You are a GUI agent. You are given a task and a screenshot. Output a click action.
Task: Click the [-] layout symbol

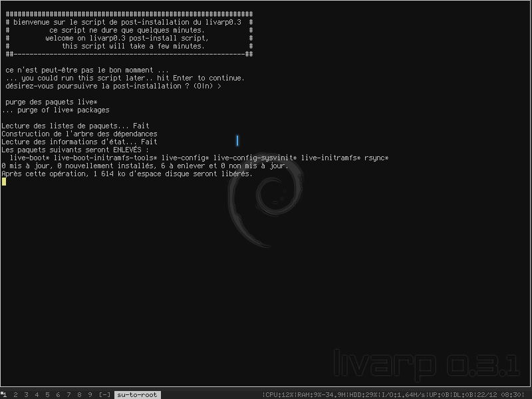tap(104, 394)
